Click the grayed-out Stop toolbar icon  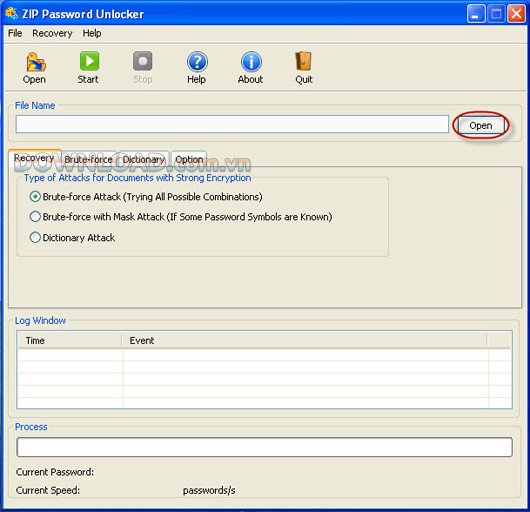[x=143, y=61]
